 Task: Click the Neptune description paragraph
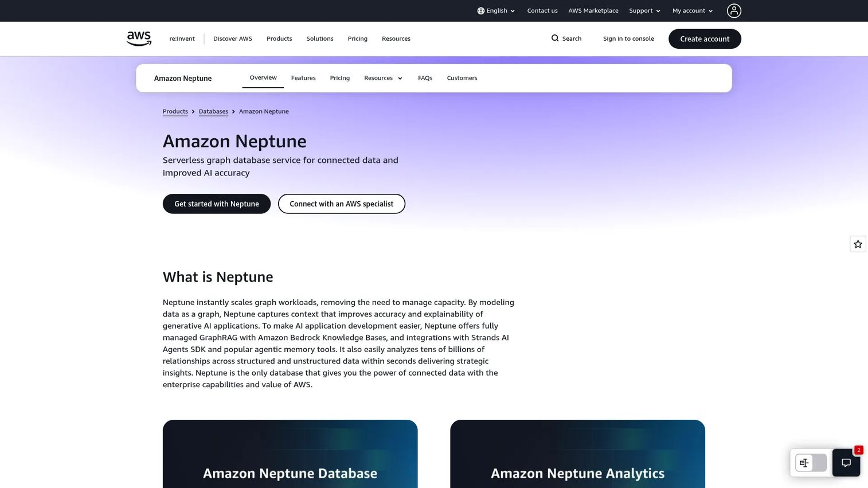(x=338, y=343)
